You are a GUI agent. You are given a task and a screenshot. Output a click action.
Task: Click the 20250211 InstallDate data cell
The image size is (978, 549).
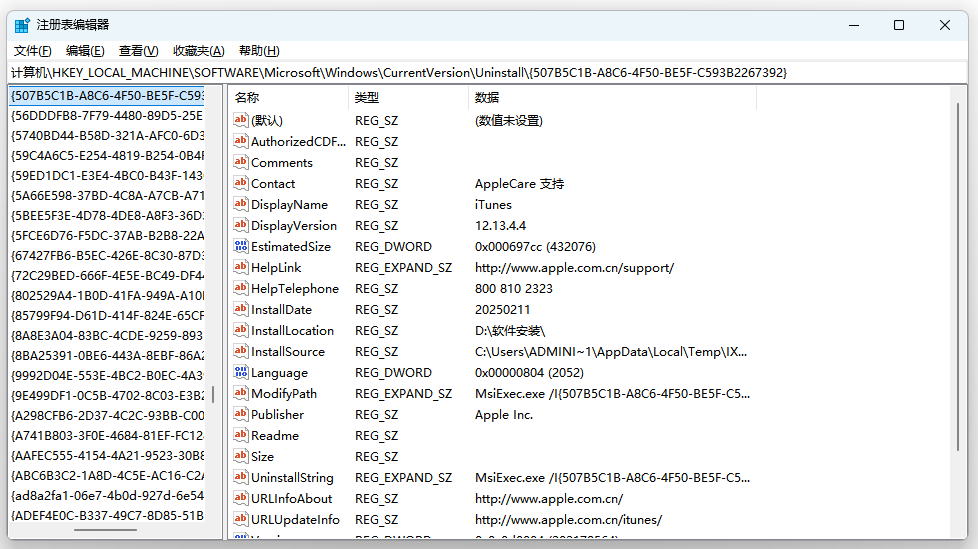click(x=502, y=309)
